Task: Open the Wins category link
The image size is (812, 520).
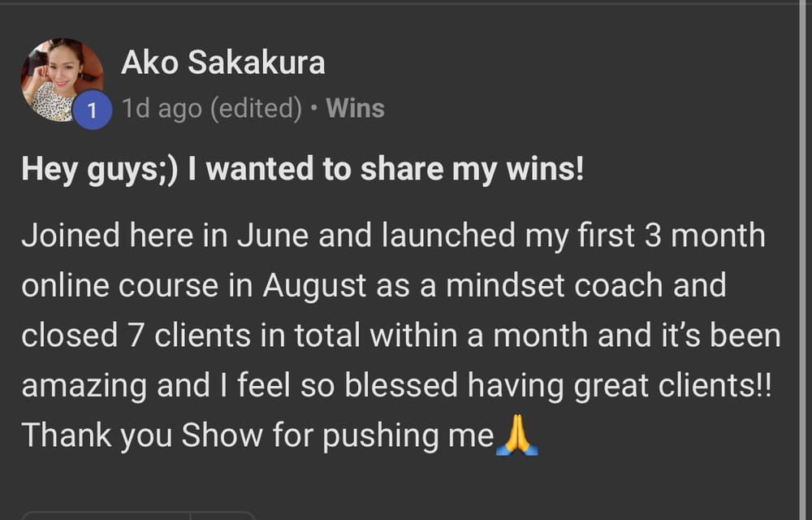Action: coord(356,108)
